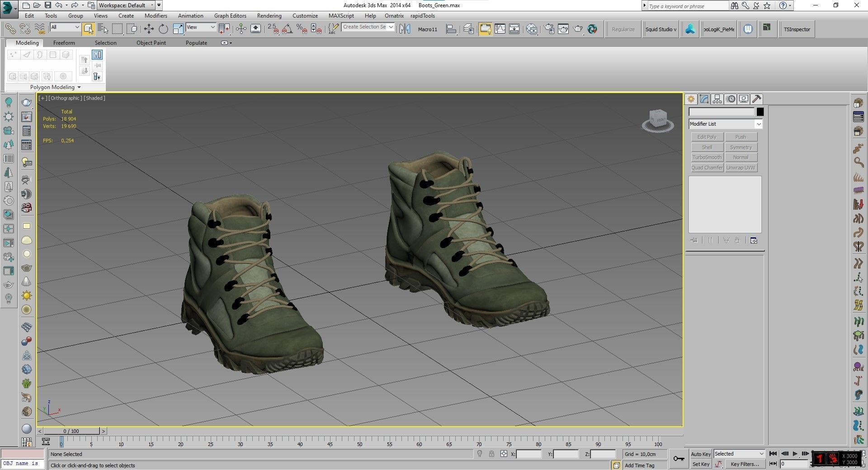The width and height of the screenshot is (868, 470).
Task: Click the X coordinate input field
Action: pos(528,454)
